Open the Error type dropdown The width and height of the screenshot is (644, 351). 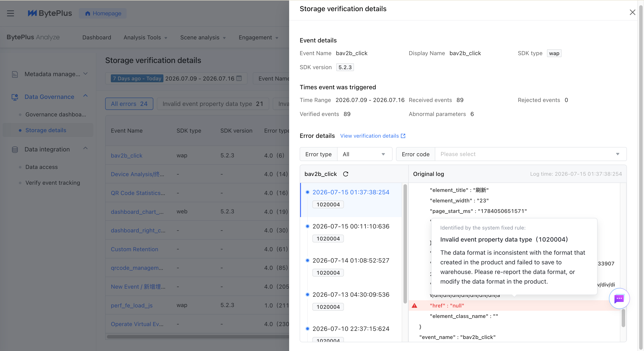tap(365, 154)
